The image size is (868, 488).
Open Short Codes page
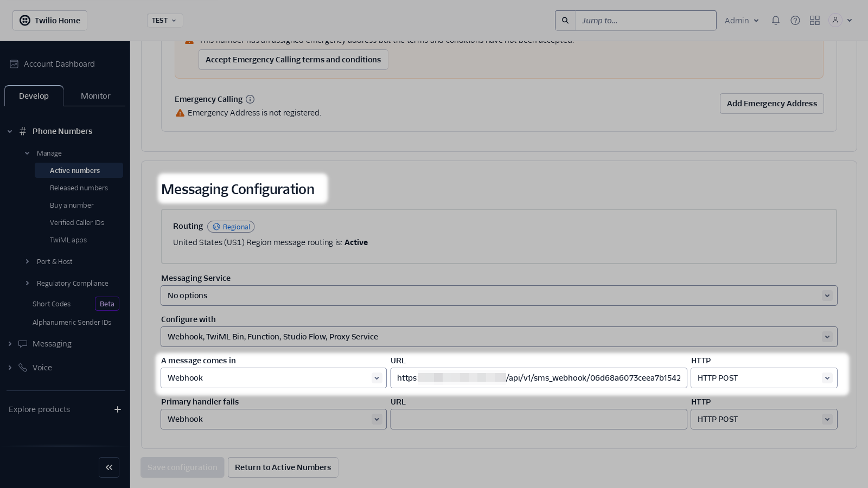[x=52, y=304]
